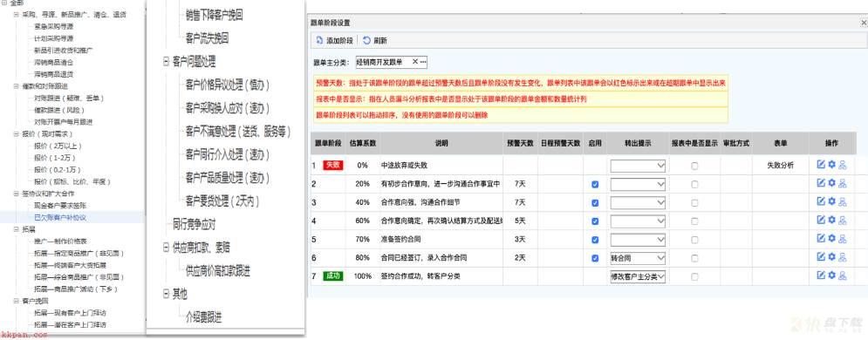
Task: Open gear settings in the 80% row
Action: tap(831, 257)
